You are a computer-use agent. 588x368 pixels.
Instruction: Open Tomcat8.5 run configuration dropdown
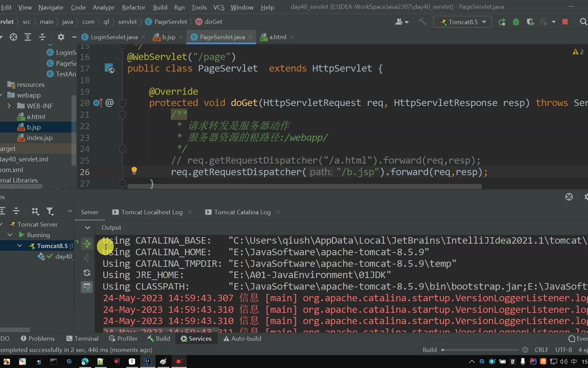click(x=462, y=22)
